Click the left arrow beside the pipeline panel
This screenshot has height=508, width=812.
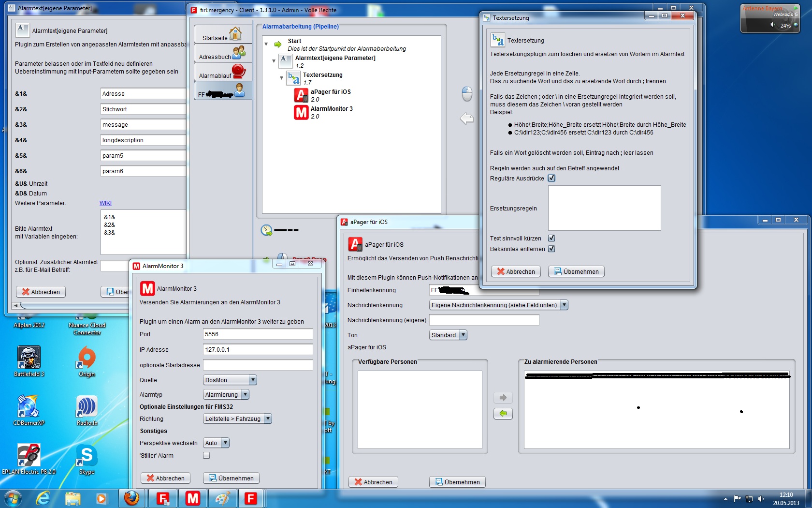(466, 118)
